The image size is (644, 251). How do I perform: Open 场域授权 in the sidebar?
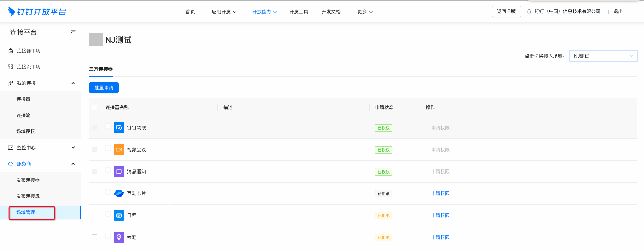(26, 131)
